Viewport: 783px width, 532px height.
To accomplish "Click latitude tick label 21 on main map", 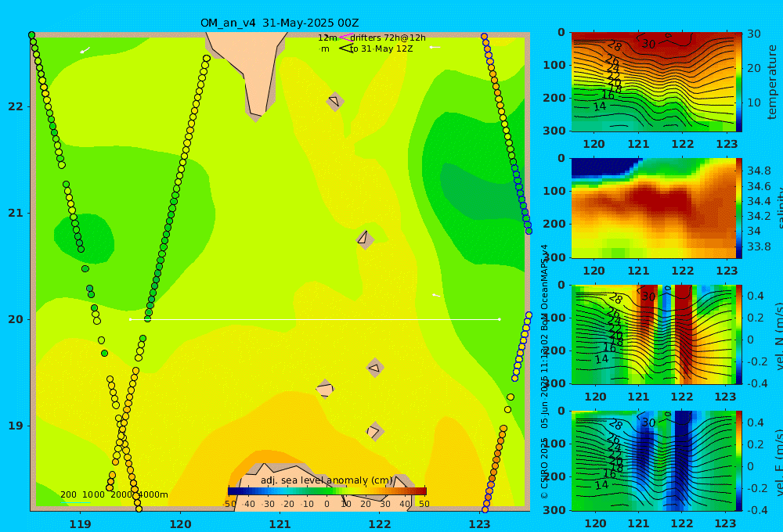I will [16, 213].
